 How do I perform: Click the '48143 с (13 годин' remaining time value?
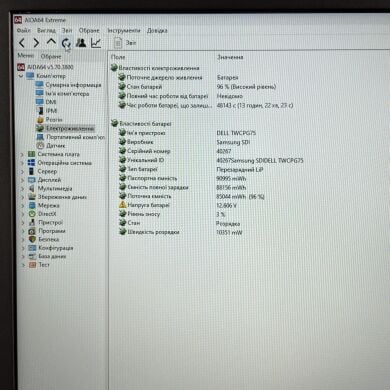255,105
